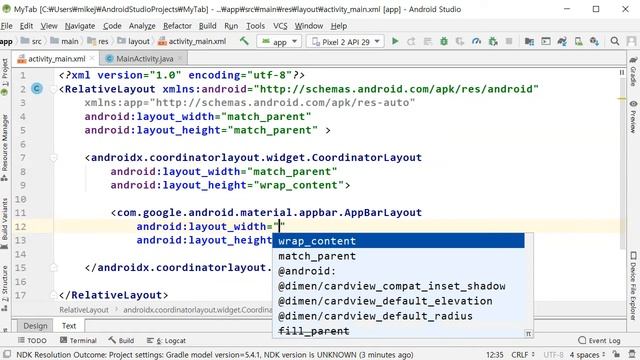Choose @dimen/cardview_default_radius suggestion

click(x=399, y=316)
